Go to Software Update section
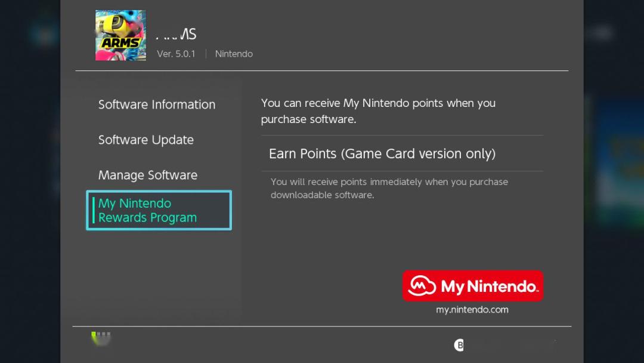This screenshot has width=644, height=363. (x=146, y=140)
